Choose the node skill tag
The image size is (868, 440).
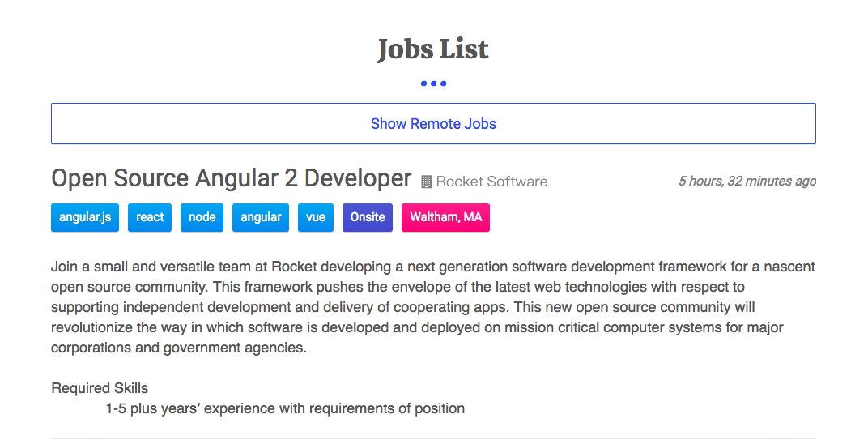[x=202, y=217]
